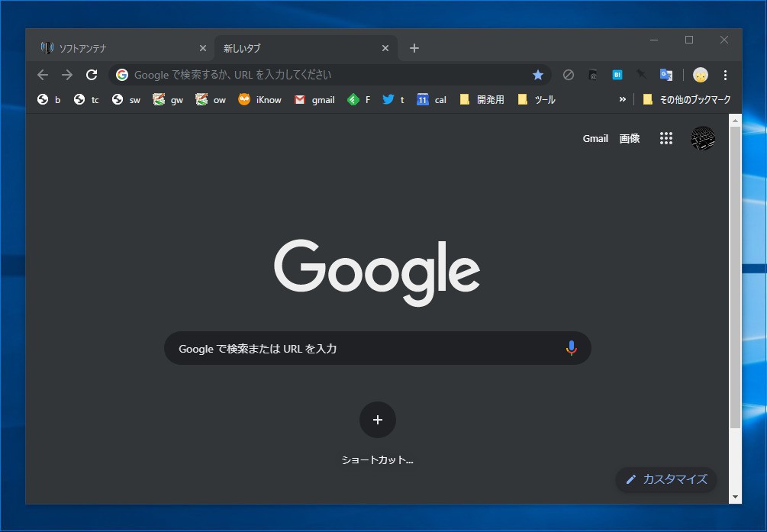Open a new tab with plus button
The image size is (767, 532).
[414, 48]
